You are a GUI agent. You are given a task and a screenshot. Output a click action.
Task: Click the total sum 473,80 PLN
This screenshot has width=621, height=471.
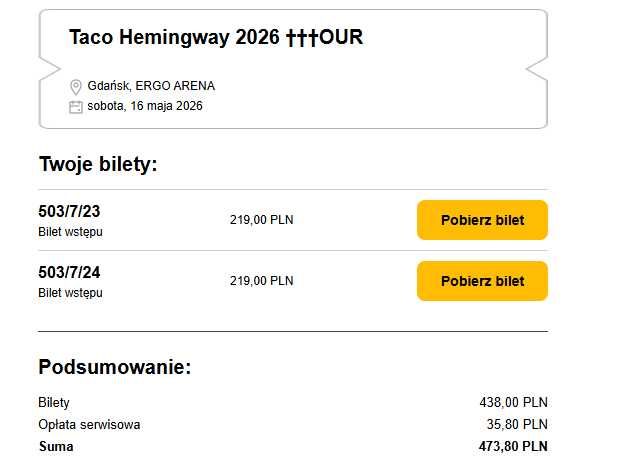513,446
